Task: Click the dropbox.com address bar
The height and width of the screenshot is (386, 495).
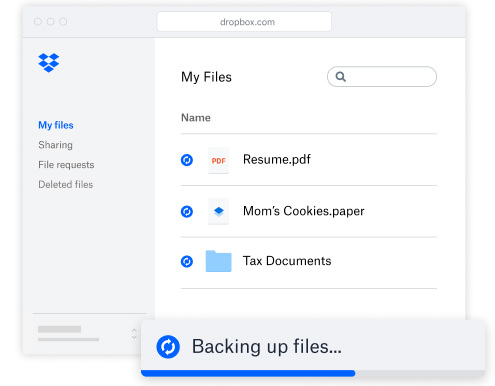Action: click(244, 22)
